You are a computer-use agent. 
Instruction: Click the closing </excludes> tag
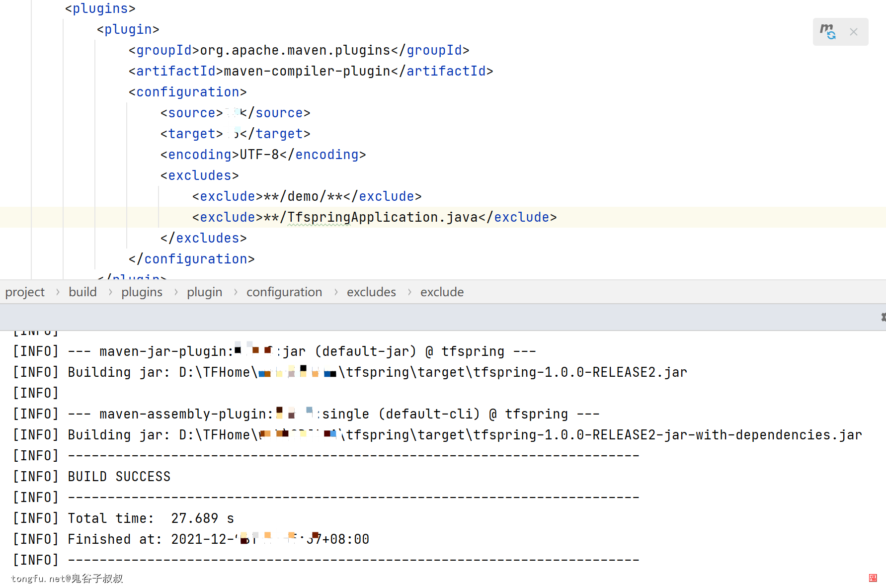click(203, 238)
